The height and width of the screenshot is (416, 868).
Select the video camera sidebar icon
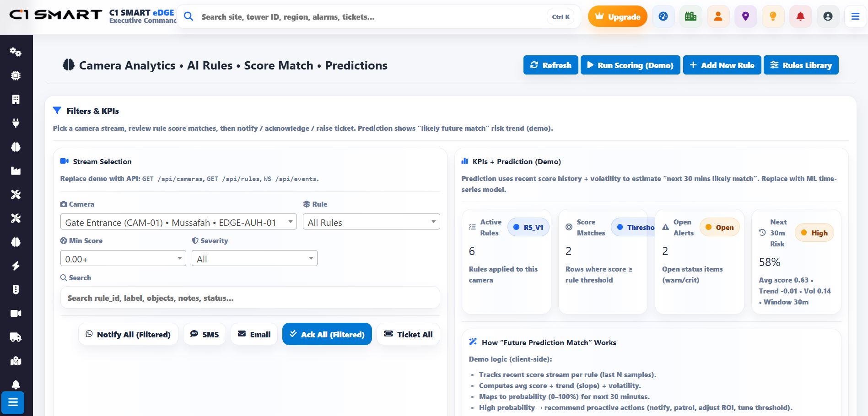pos(16,314)
